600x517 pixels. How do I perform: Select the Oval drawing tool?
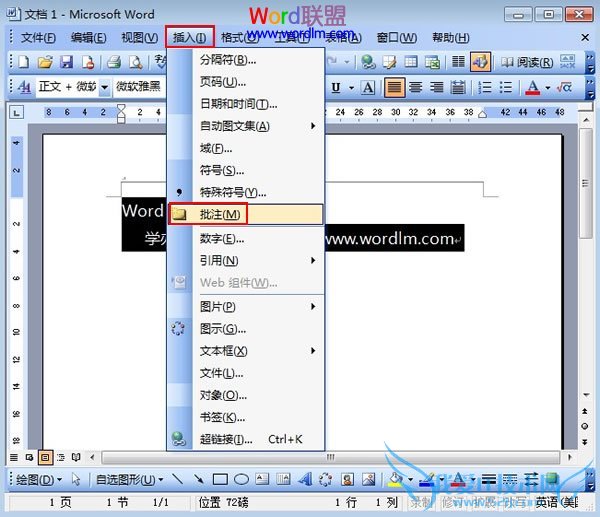click(x=241, y=479)
